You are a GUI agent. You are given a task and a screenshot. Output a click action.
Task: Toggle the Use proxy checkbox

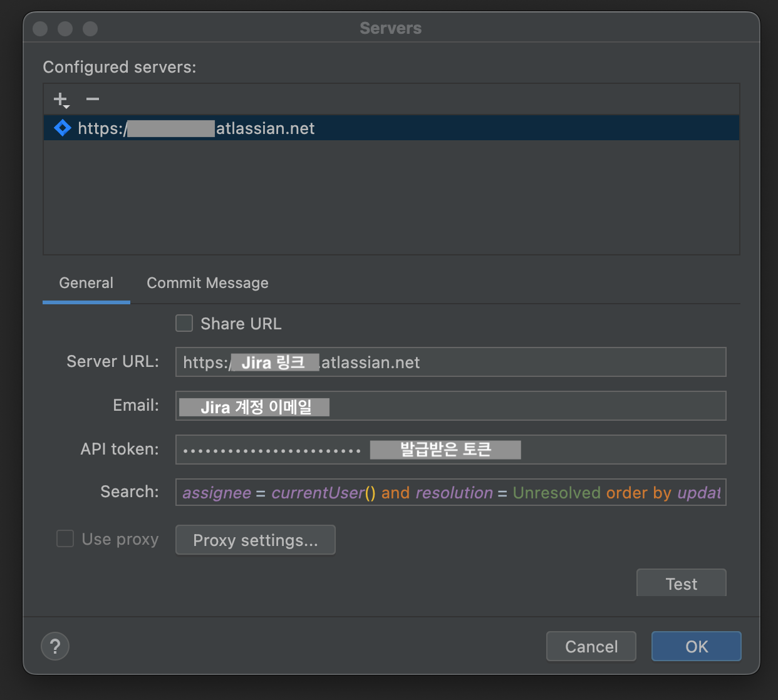[x=65, y=538]
